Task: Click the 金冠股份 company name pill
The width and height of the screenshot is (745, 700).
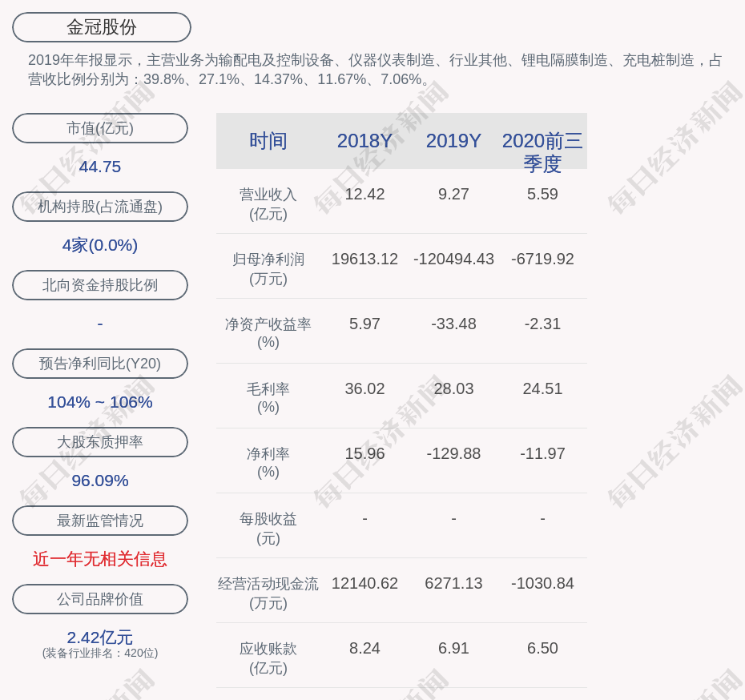Action: (x=101, y=27)
